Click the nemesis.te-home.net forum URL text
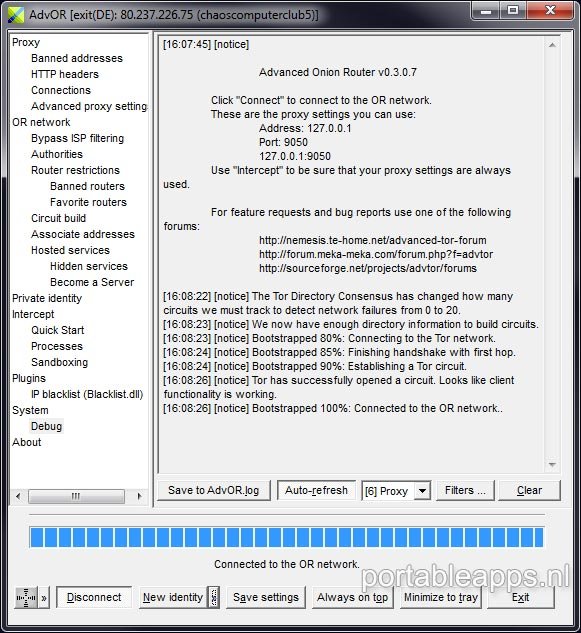The width and height of the screenshot is (581, 633). [373, 240]
